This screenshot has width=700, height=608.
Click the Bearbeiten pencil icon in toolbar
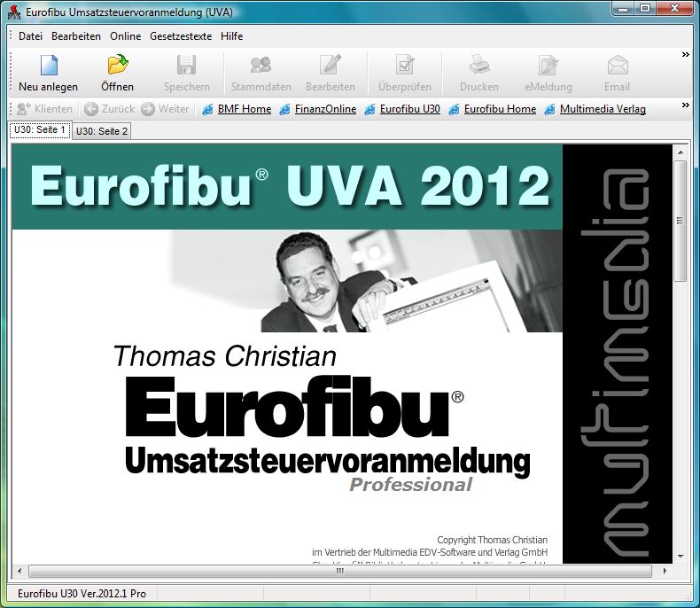click(331, 66)
